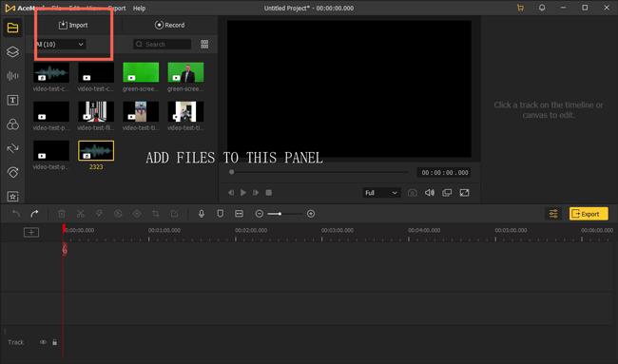Click the Crop tool icon

point(156,214)
